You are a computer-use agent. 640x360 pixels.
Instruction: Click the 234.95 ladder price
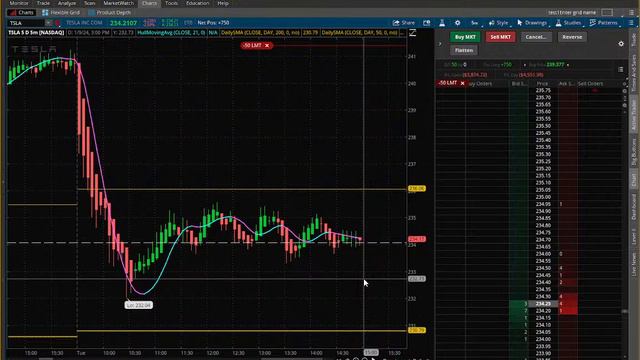click(x=543, y=204)
